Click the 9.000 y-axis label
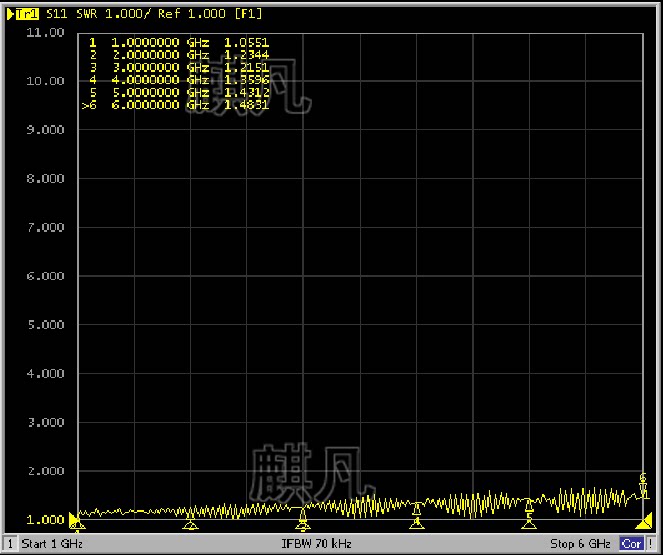Image resolution: width=663 pixels, height=555 pixels. click(45, 130)
